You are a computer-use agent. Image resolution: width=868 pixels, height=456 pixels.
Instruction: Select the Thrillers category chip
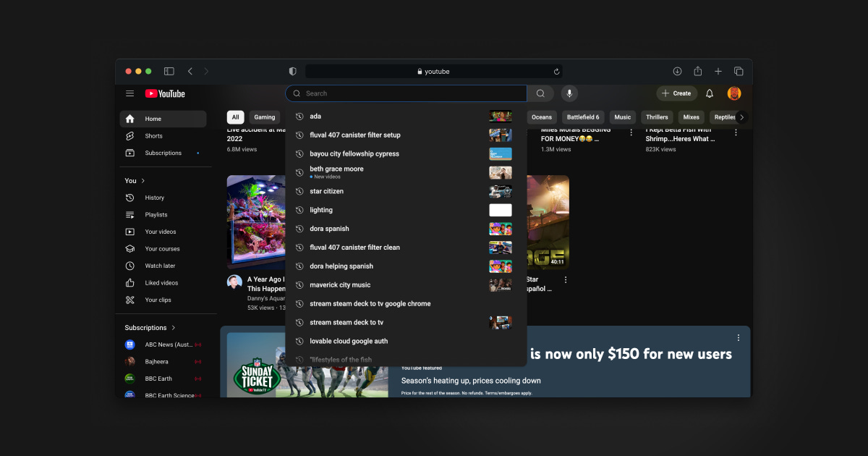657,117
